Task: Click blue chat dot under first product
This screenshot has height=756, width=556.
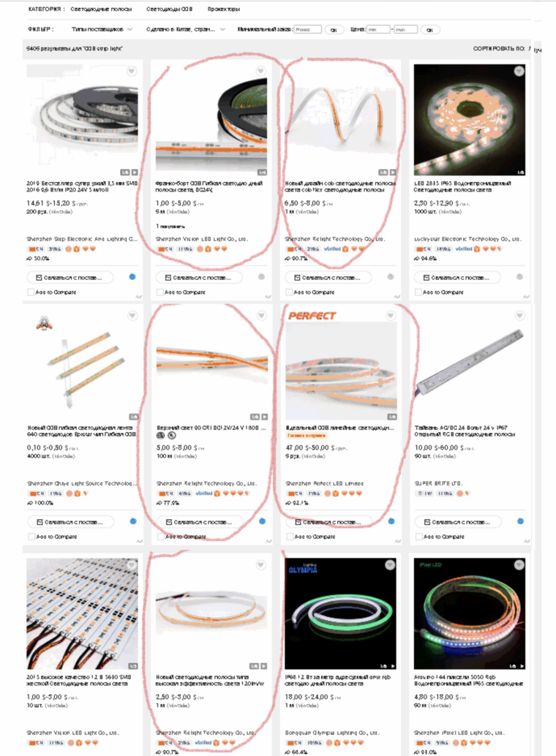Action: coord(132,277)
